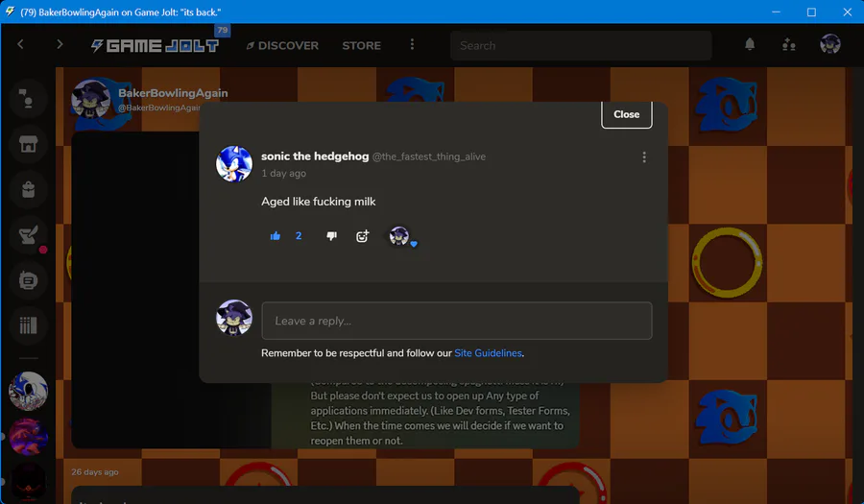Click the chat icon at top of sidebar
The width and height of the screenshot is (864, 504).
coord(28,99)
